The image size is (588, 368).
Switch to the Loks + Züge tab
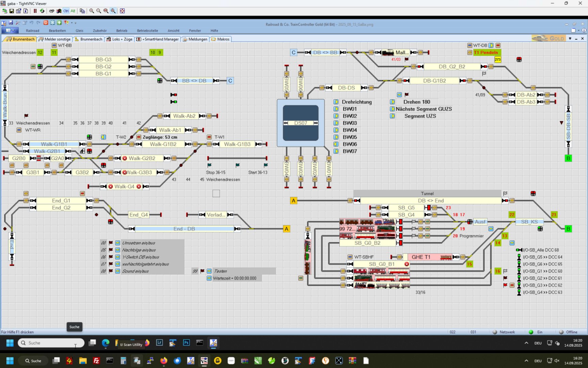119,39
